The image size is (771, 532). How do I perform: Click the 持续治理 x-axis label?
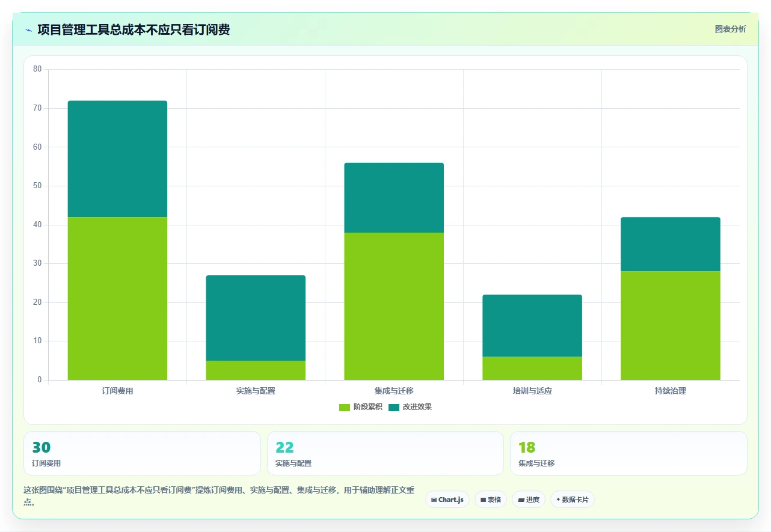(x=671, y=391)
